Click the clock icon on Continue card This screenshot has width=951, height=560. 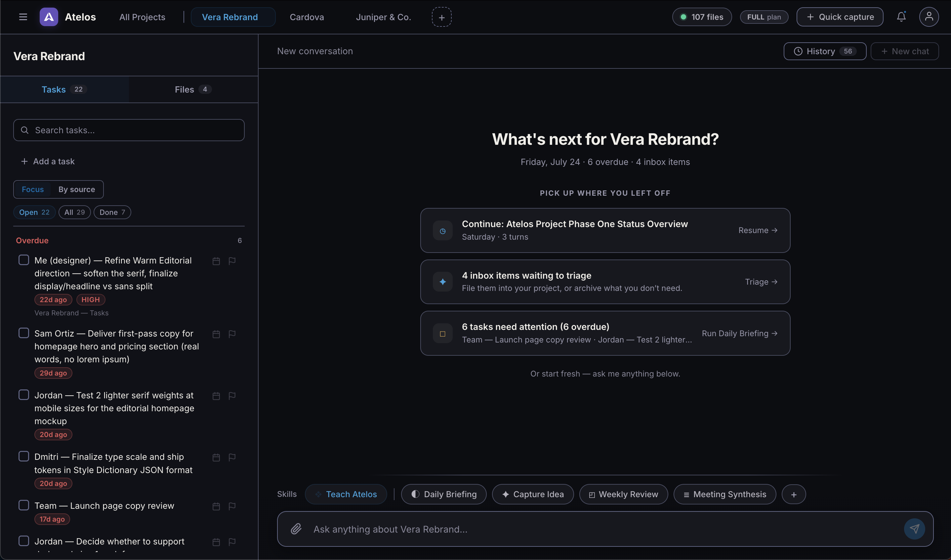coord(443,230)
